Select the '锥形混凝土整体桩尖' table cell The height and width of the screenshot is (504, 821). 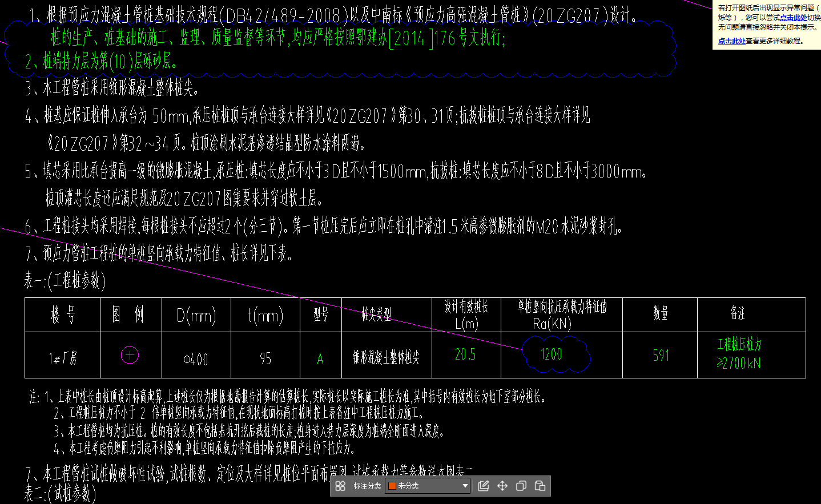click(x=386, y=358)
